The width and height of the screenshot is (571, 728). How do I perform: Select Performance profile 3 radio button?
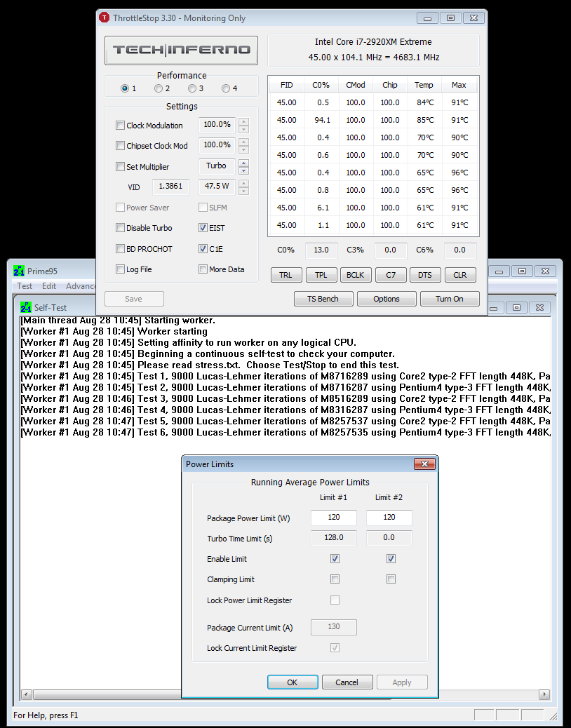pyautogui.click(x=192, y=88)
